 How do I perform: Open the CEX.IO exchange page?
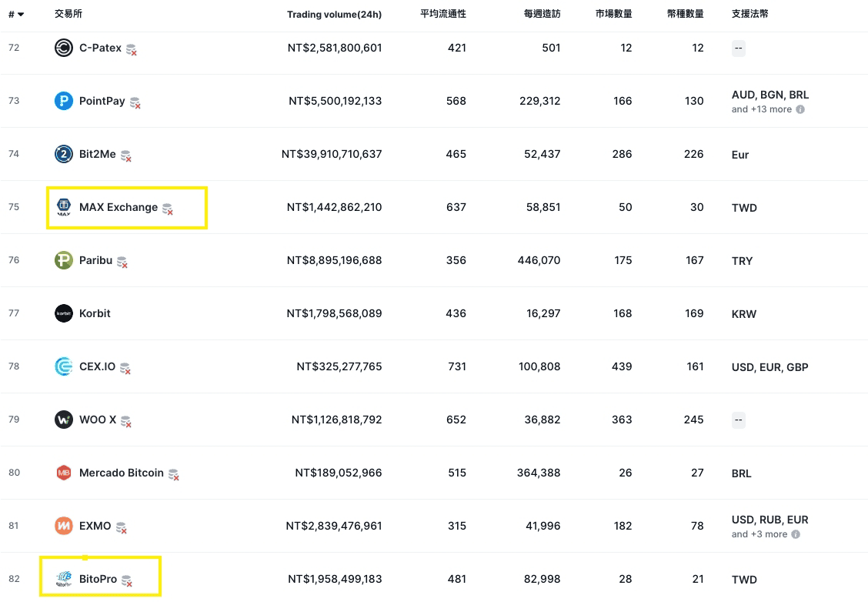(x=98, y=366)
